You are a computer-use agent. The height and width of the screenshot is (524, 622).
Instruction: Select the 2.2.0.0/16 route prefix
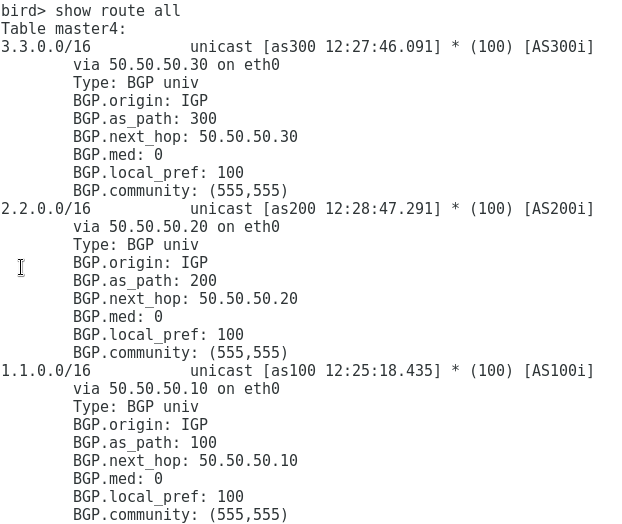coord(46,209)
